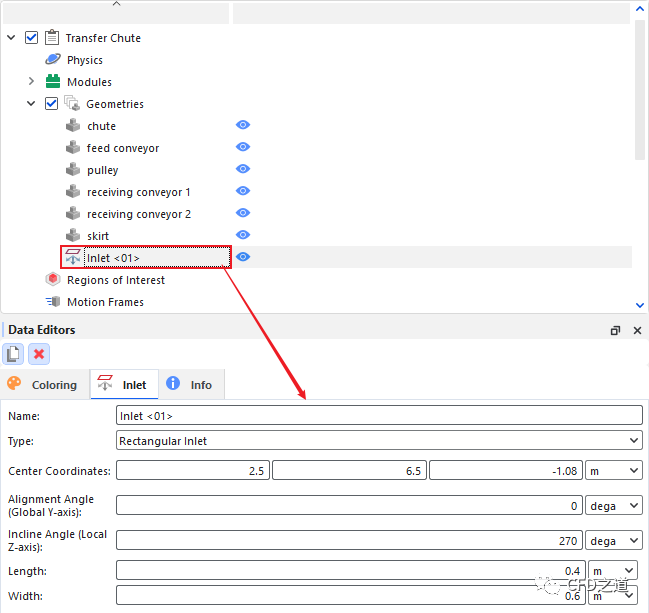This screenshot has height=613, width=649.
Task: Expand the Modules tree node
Action: pos(31,82)
